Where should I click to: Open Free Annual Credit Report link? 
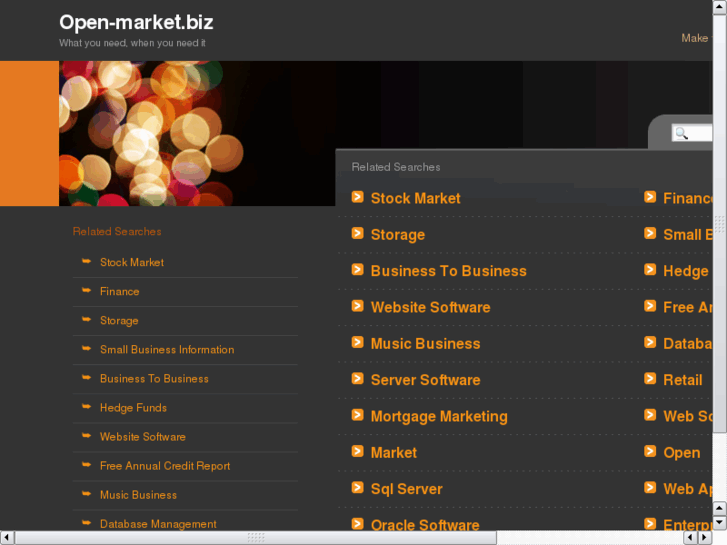click(165, 466)
